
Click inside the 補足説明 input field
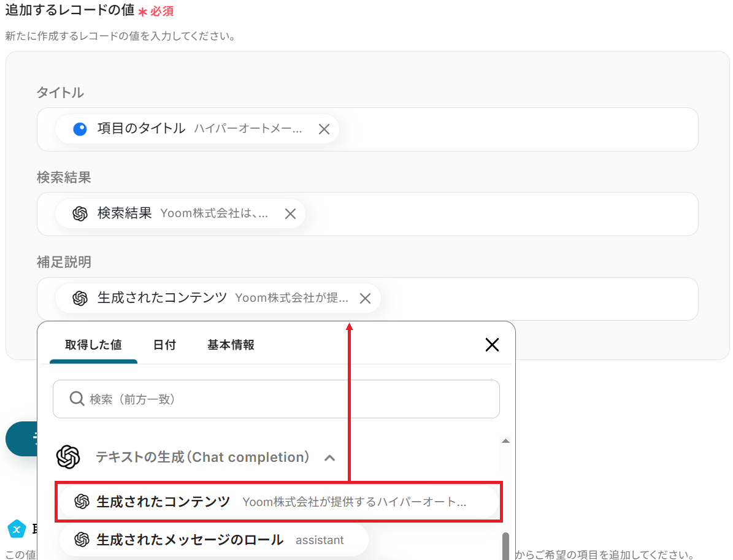pos(367,299)
